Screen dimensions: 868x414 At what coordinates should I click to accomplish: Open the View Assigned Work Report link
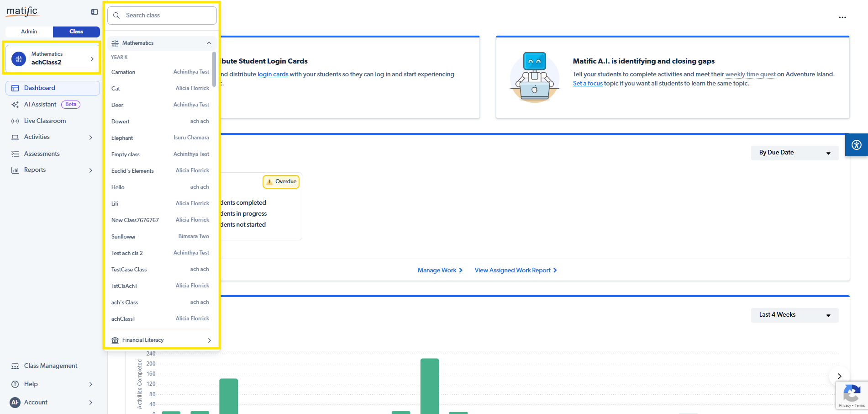(515, 270)
